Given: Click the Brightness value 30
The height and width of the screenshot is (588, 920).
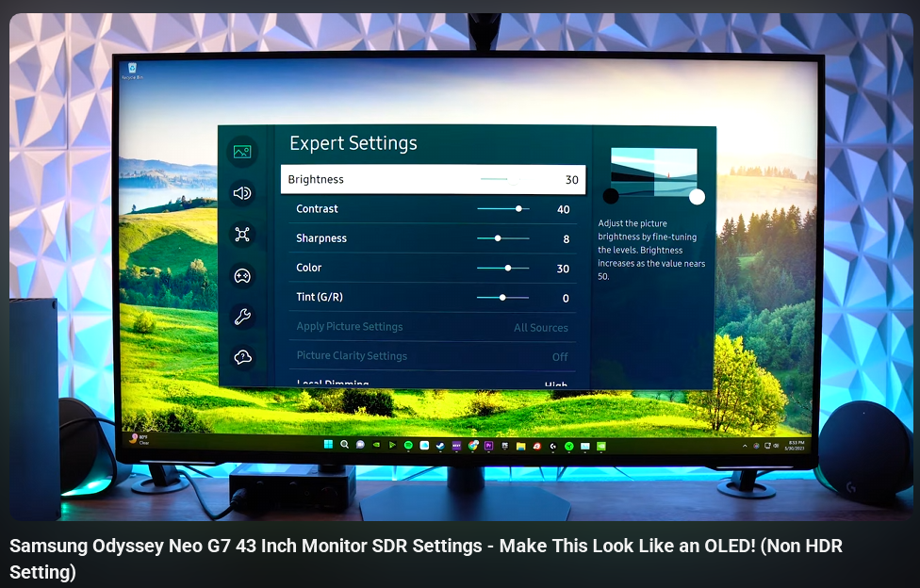Looking at the screenshot, I should tap(572, 180).
